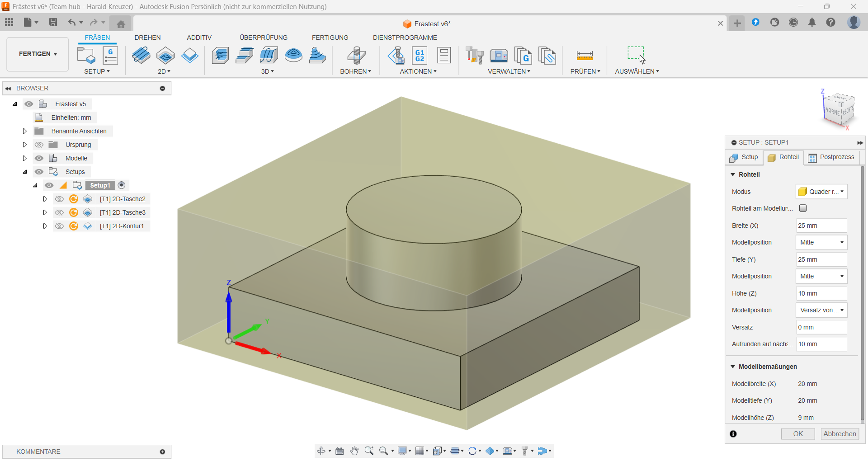Expand the Modelle tree node
The image size is (868, 461).
[25, 158]
